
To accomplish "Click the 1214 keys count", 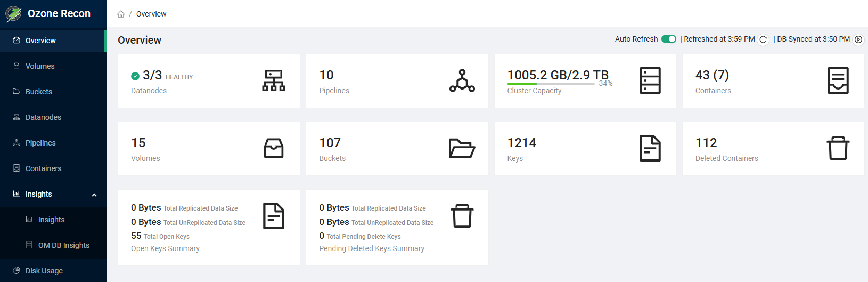I will point(522,143).
